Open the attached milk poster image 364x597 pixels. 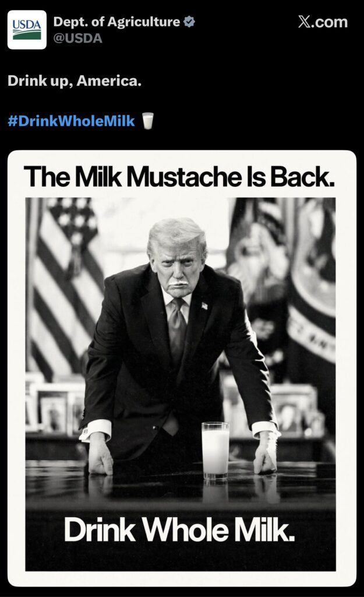pyautogui.click(x=182, y=368)
